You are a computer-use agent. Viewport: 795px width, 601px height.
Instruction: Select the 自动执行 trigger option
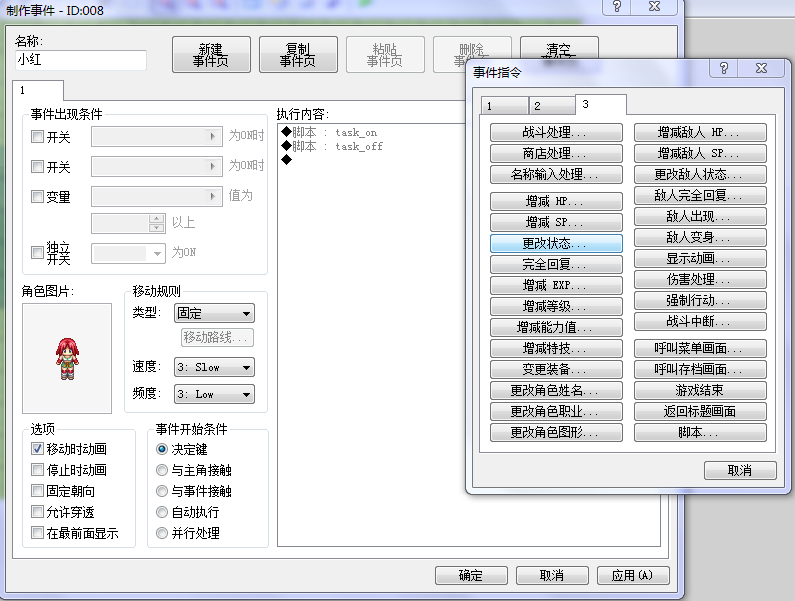click(x=162, y=512)
